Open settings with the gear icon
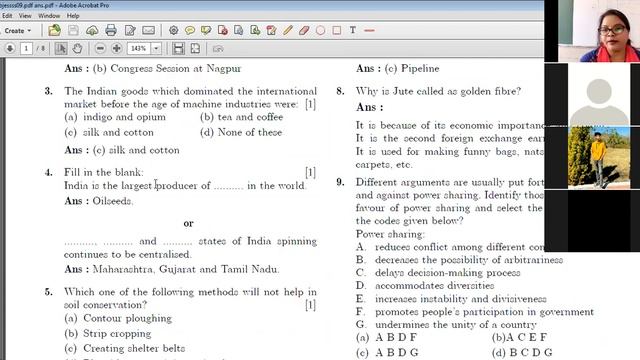Image resolution: width=640 pixels, height=360 pixels. click(x=173, y=30)
